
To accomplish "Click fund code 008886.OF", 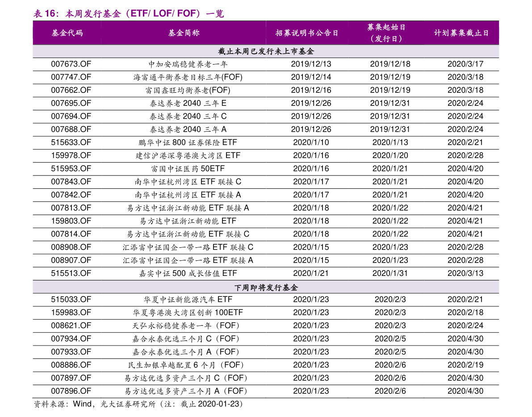I will tap(71, 365).
